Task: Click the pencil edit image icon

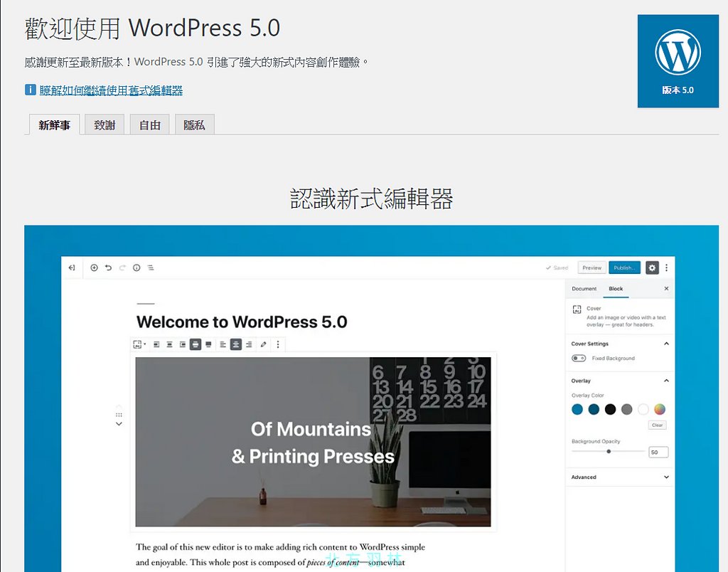Action: coord(263,344)
